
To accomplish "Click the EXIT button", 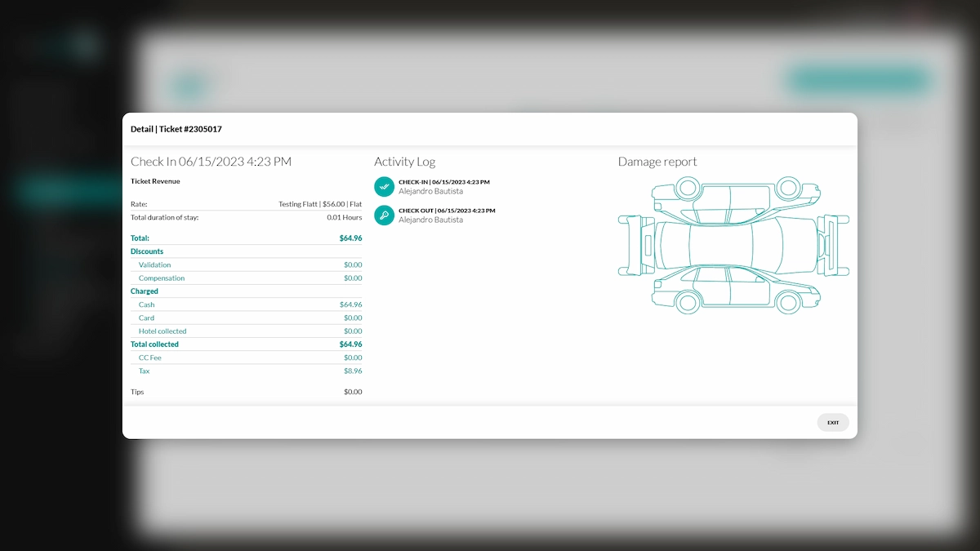I will [833, 423].
